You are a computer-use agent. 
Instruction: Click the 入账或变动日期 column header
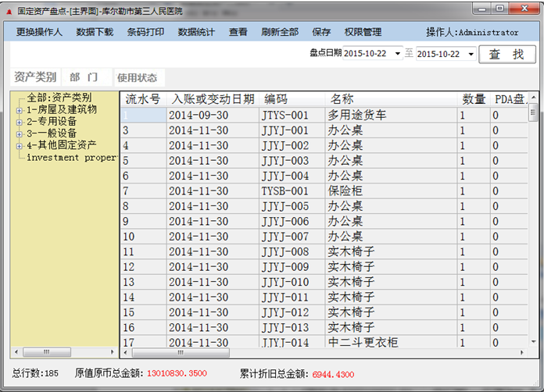[213, 99]
